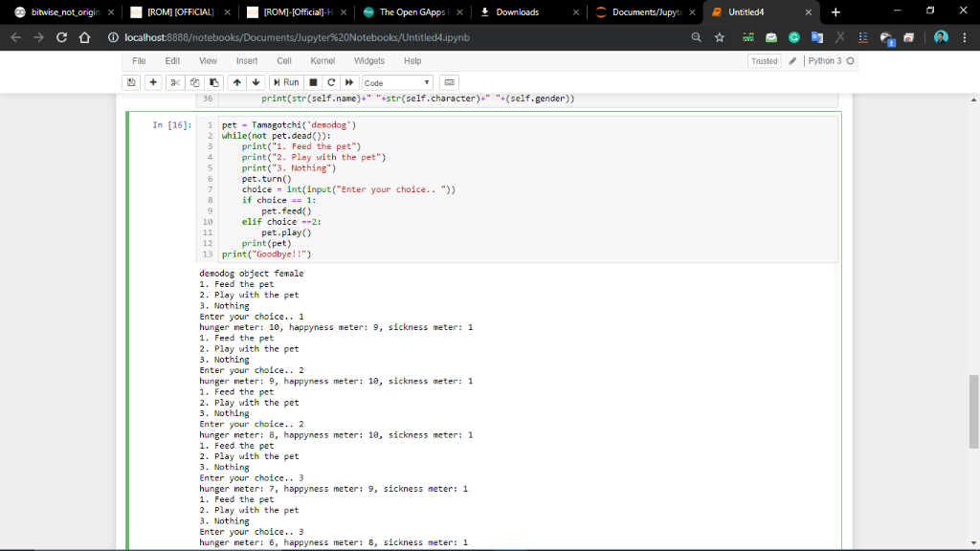Save notebook with the save and checkpoint icon

pyautogui.click(x=131, y=82)
